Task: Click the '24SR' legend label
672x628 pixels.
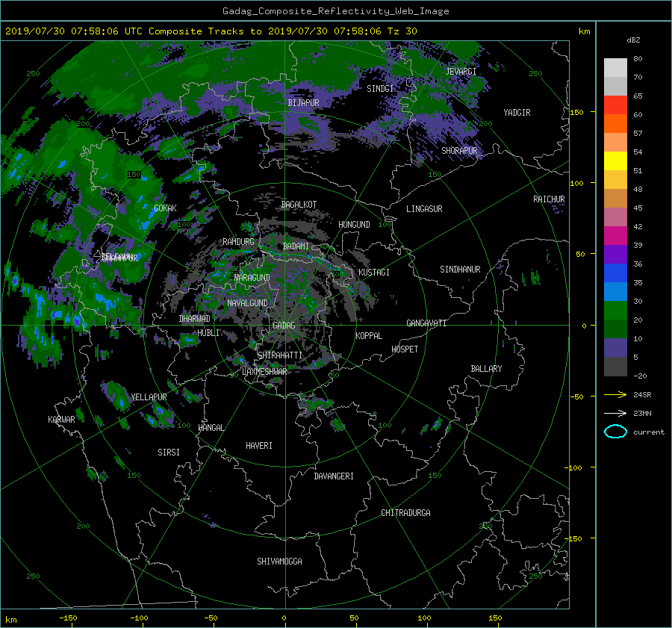Action: coord(642,394)
